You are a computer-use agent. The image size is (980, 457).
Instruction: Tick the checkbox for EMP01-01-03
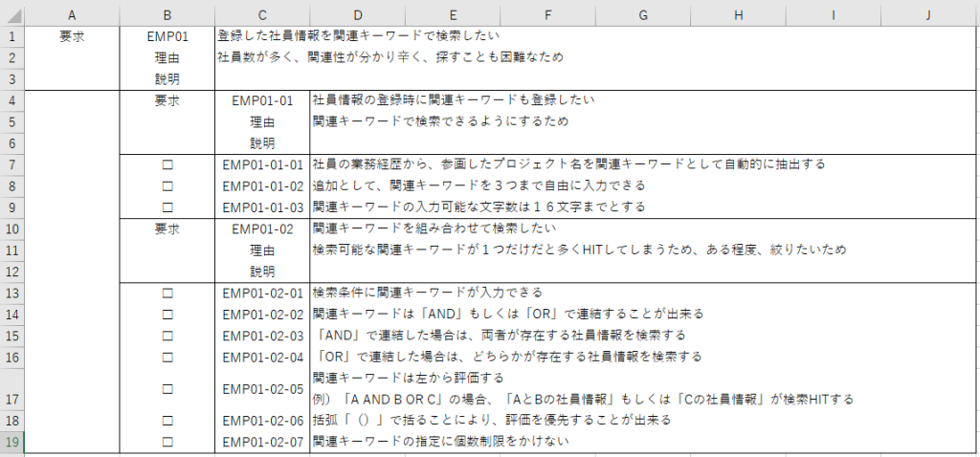point(167,207)
